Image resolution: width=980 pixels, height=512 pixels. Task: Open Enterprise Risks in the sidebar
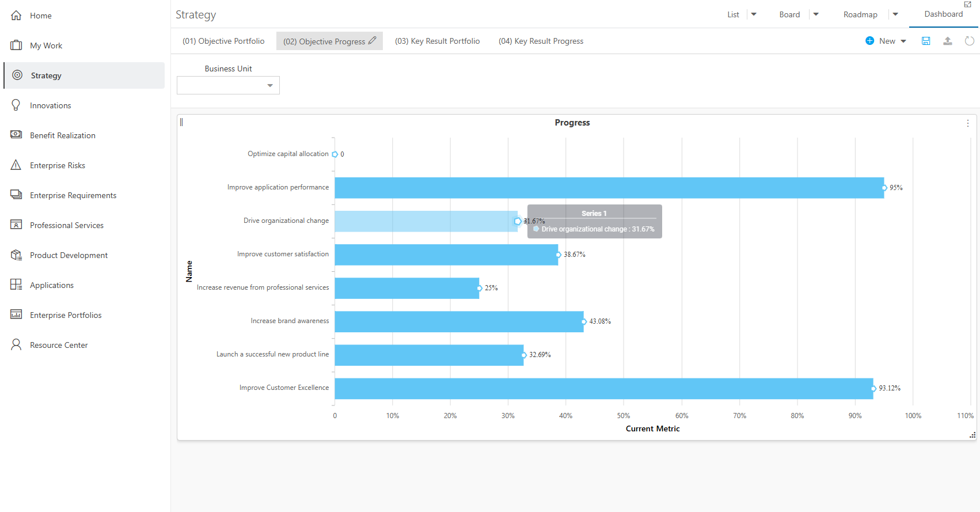[x=84, y=165]
